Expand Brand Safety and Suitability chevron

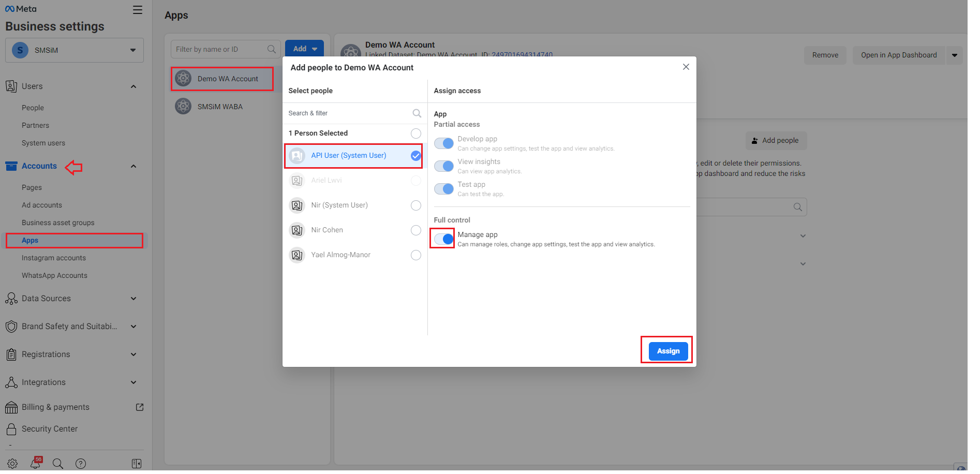(133, 327)
